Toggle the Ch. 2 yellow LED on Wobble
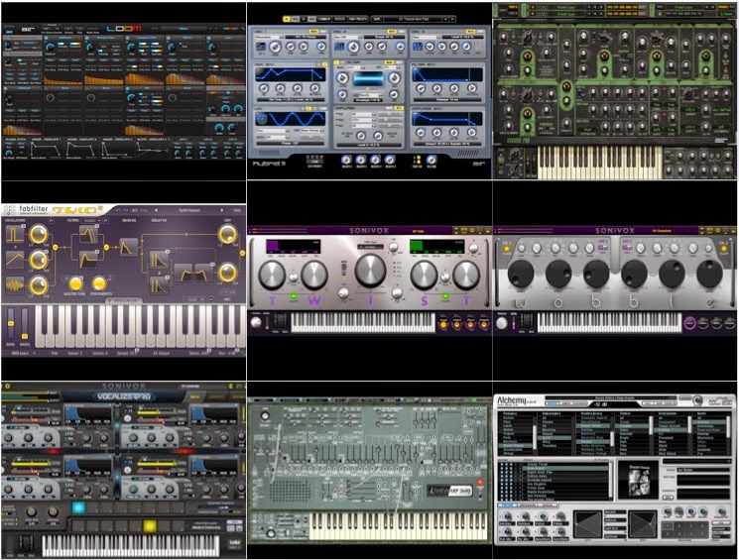This screenshot has width=739, height=560. tap(723, 248)
